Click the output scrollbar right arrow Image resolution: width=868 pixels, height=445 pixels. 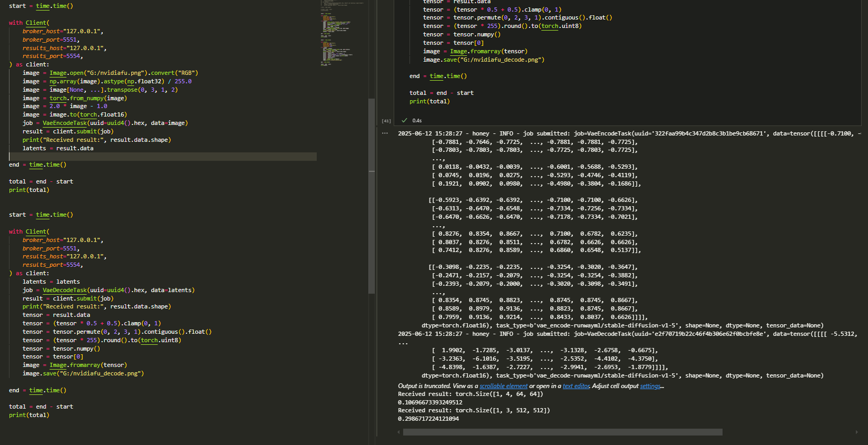[856, 432]
